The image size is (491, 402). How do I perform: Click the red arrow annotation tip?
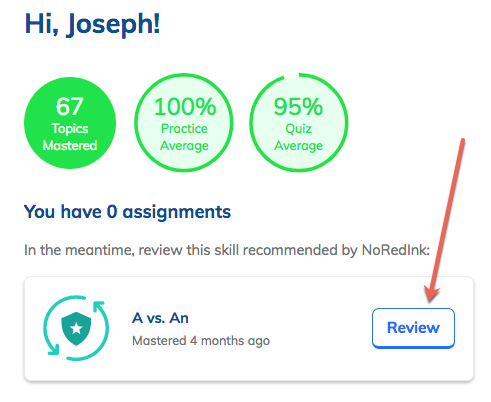click(x=430, y=300)
